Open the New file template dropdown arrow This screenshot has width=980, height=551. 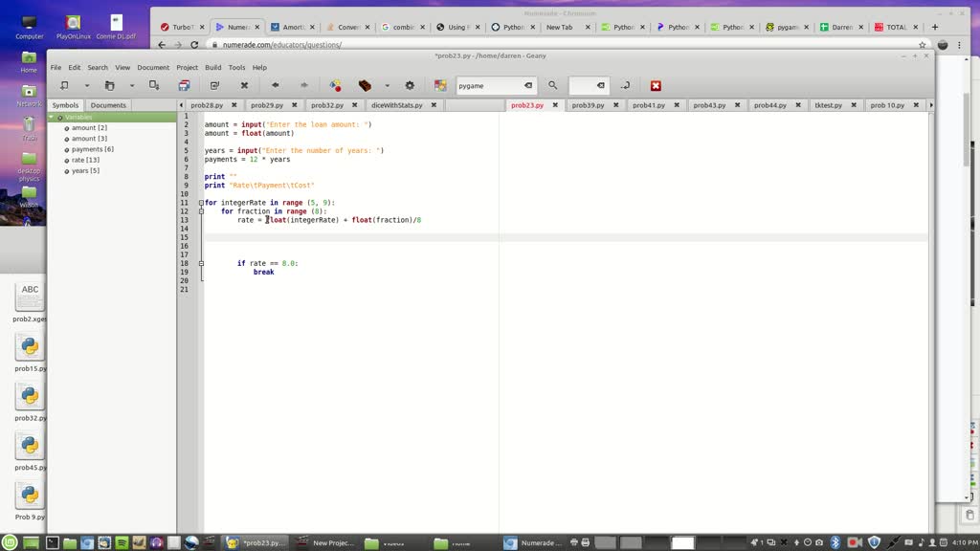(x=86, y=85)
